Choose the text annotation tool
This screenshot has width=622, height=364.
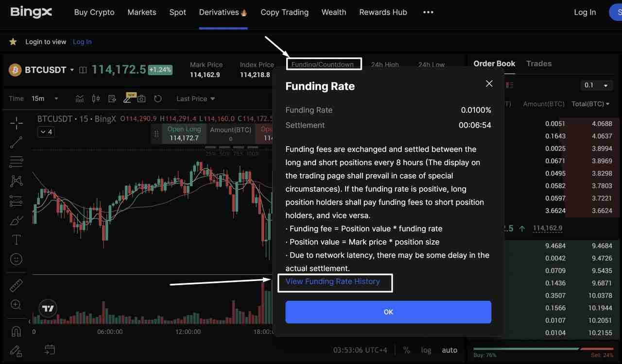click(17, 240)
